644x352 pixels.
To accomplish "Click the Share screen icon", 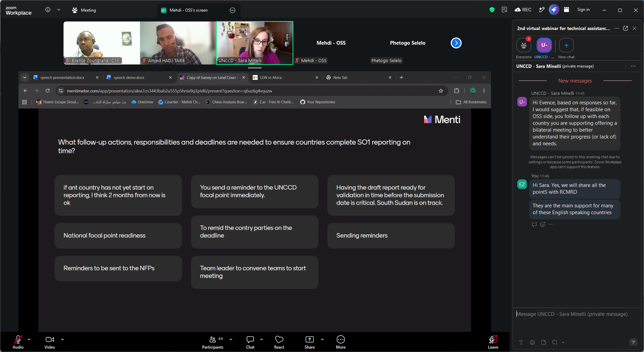I will [310, 342].
